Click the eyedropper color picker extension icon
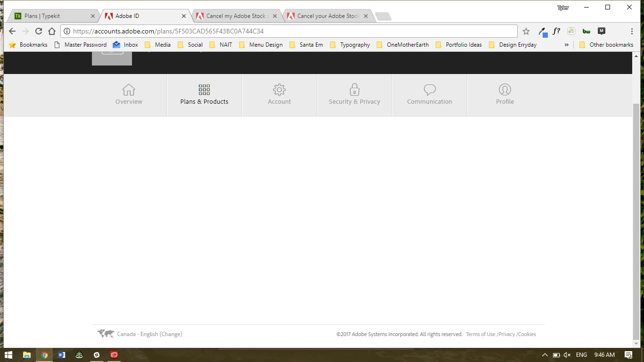 543,32
